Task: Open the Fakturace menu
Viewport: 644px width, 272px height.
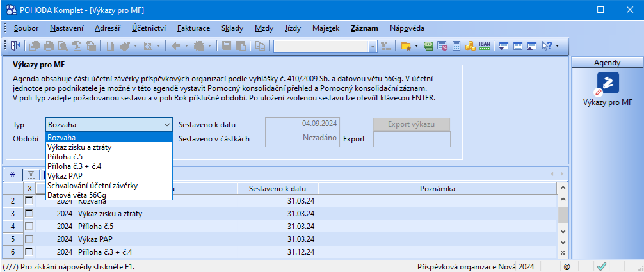Action: (194, 28)
